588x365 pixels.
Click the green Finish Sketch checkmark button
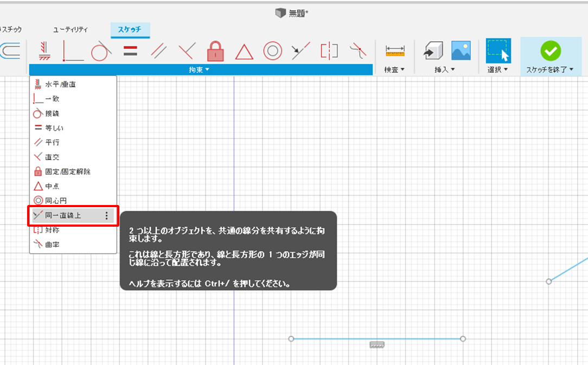point(550,51)
